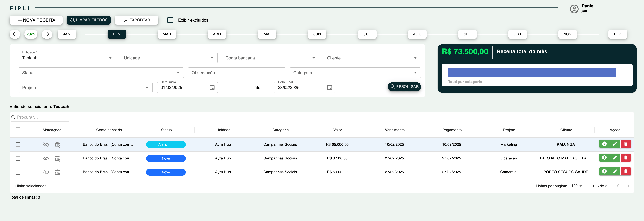The image size is (644, 221).
Task: Expand the Entidade dropdown showing Tectaah
Action: click(x=67, y=58)
